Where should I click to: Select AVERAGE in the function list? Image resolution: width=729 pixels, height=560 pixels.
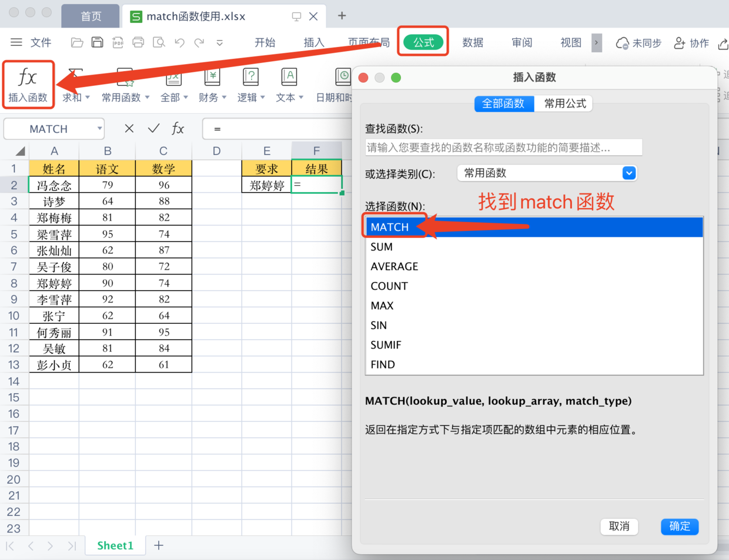[x=534, y=266]
